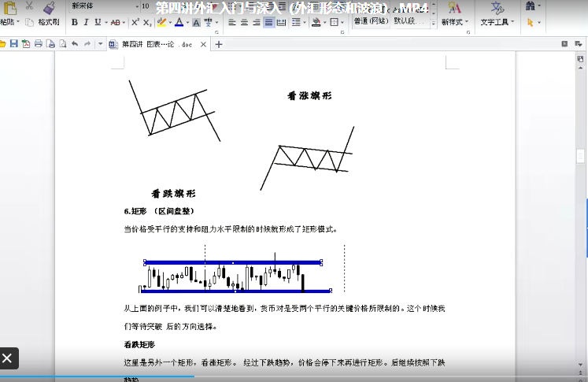Expand the font color arrow
The width and height of the screenshot is (588, 382).
pos(188,23)
